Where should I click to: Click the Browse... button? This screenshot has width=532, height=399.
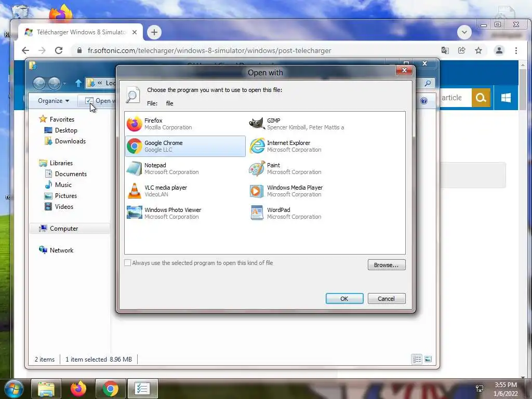387,265
